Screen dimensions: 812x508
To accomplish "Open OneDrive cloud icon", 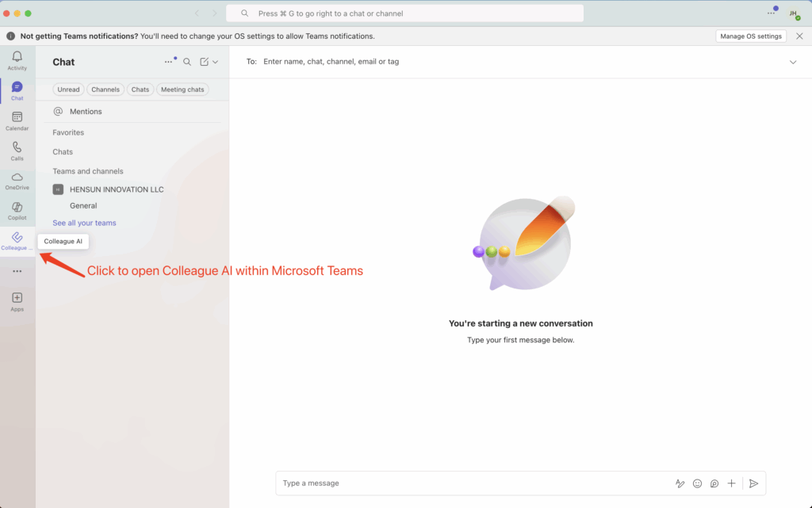I will pyautogui.click(x=17, y=178).
